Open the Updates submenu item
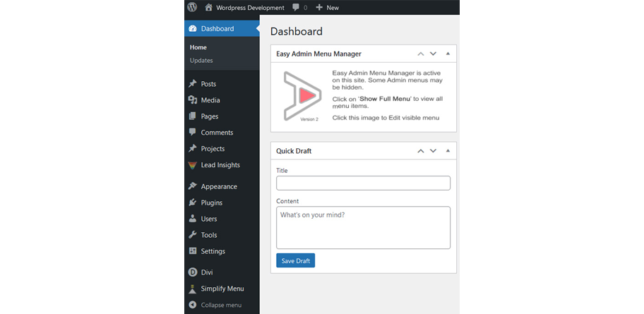This screenshot has height=314, width=644. [x=201, y=61]
